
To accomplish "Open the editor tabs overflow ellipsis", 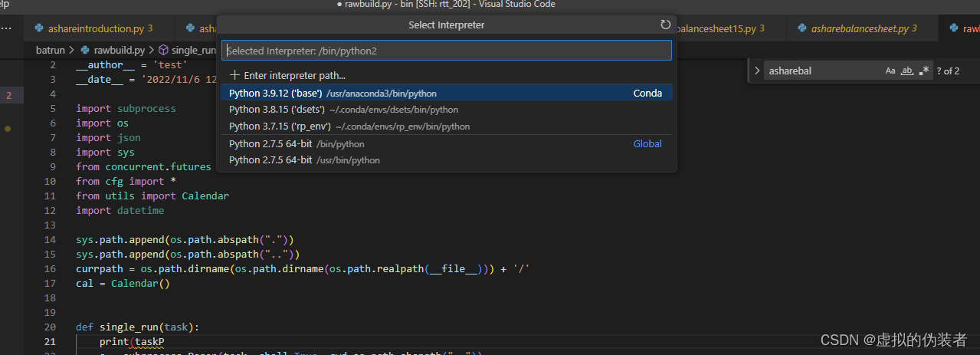I will 7,28.
